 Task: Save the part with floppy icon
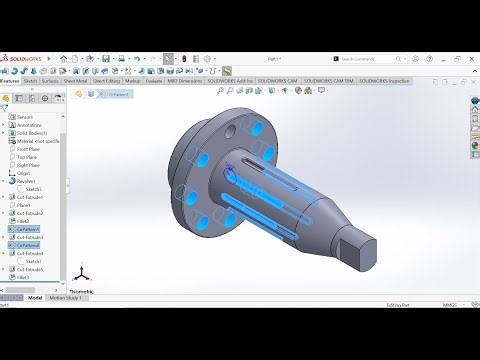(106, 59)
